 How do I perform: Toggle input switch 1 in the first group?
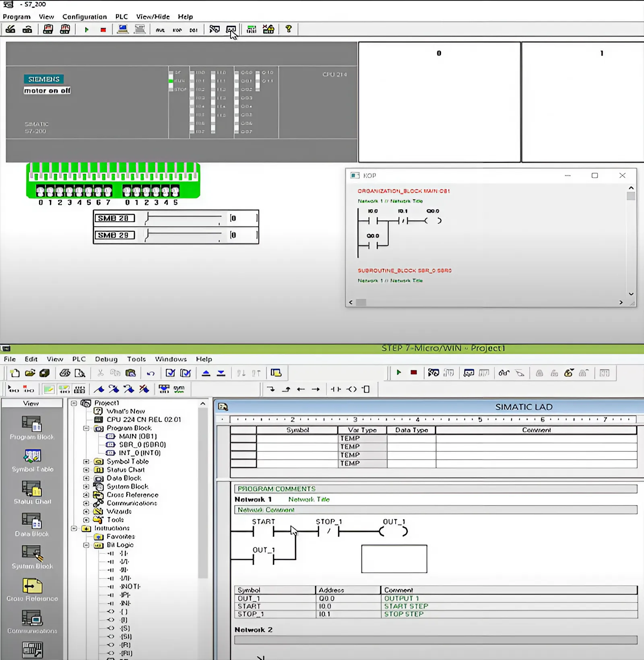tap(50, 191)
